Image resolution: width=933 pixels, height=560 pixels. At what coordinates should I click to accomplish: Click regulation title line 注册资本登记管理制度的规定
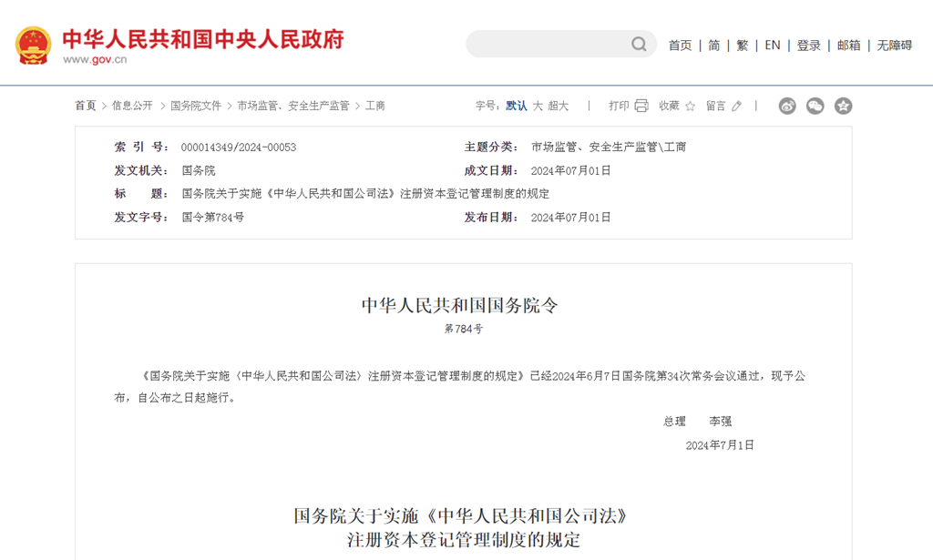[x=464, y=540]
